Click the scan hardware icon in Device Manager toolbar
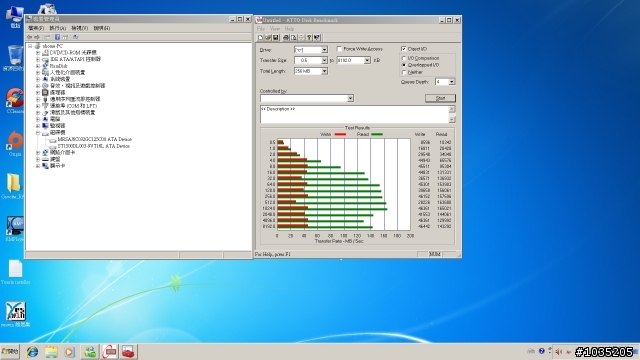 (x=76, y=37)
